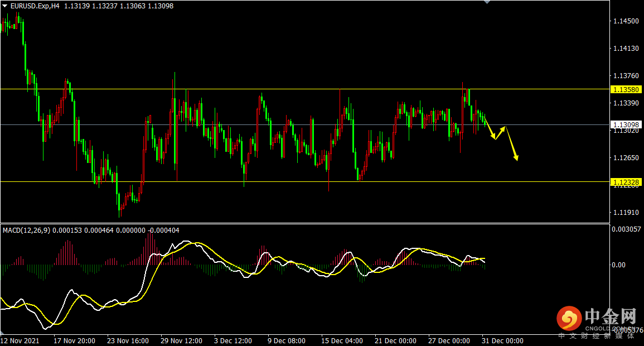Click the EURUSD.Exp,H4 chart title text
The image size is (644, 346).
click(35, 6)
